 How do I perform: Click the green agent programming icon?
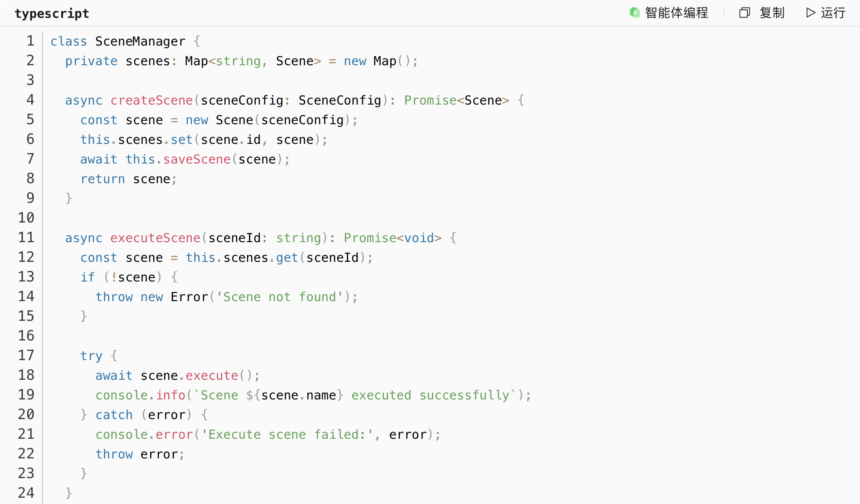pos(634,13)
